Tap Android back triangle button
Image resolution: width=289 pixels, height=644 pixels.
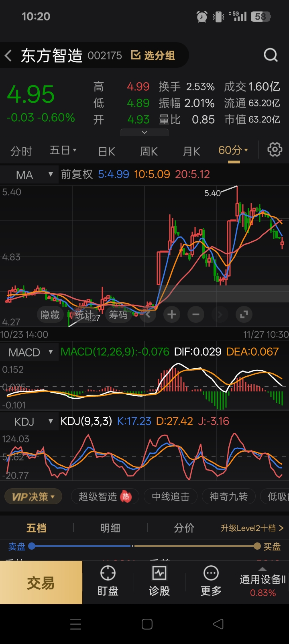pyautogui.click(x=218, y=624)
